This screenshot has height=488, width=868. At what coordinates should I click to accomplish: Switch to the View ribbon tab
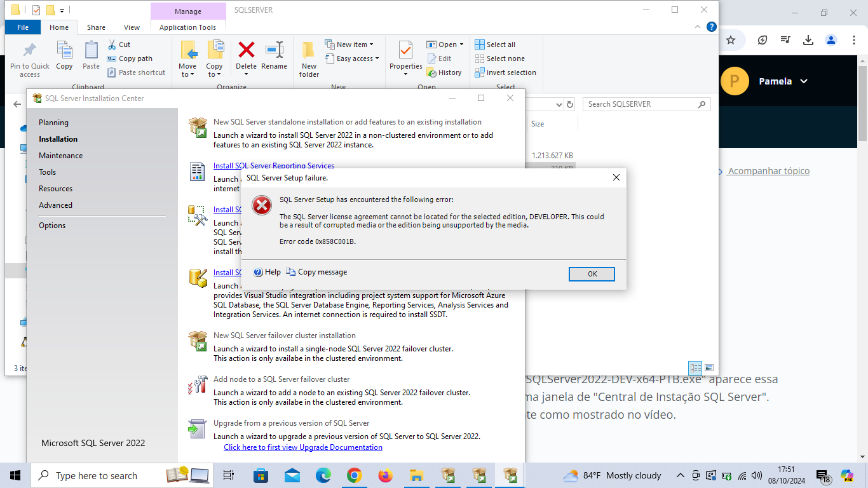tap(132, 27)
